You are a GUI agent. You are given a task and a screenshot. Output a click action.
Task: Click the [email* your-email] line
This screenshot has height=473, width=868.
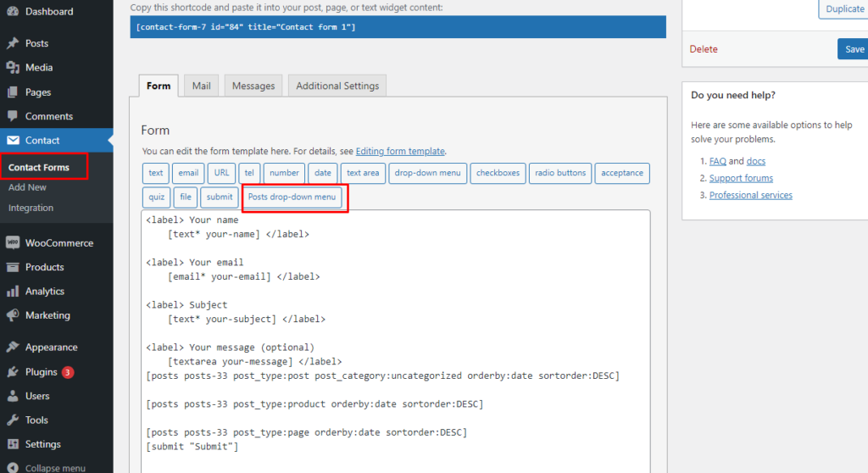tap(243, 276)
